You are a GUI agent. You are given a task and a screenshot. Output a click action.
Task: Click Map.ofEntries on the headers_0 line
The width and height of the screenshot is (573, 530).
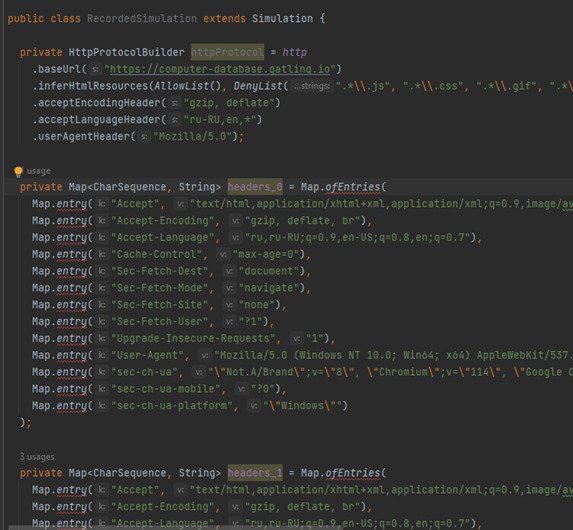point(341,187)
